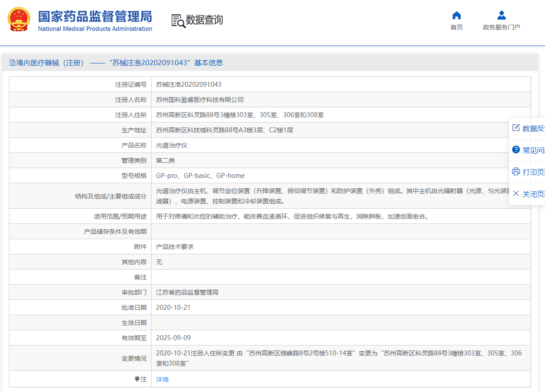
Task: Click 苏州国科盈睿医疗科技有限公司 cell
Action: coord(200,100)
